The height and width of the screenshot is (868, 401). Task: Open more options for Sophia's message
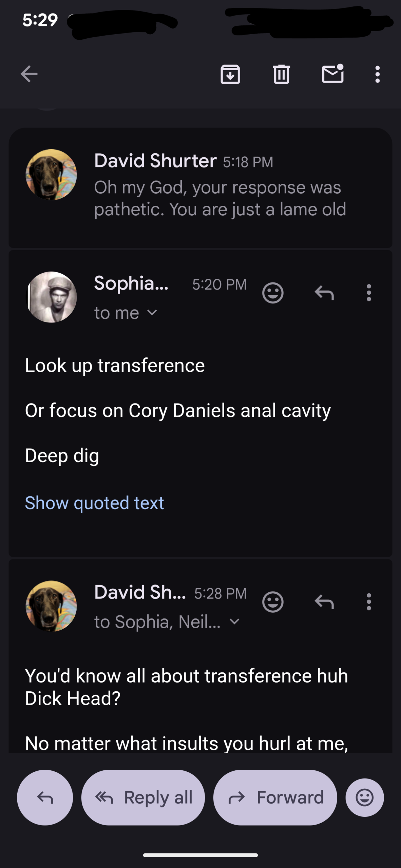(369, 293)
